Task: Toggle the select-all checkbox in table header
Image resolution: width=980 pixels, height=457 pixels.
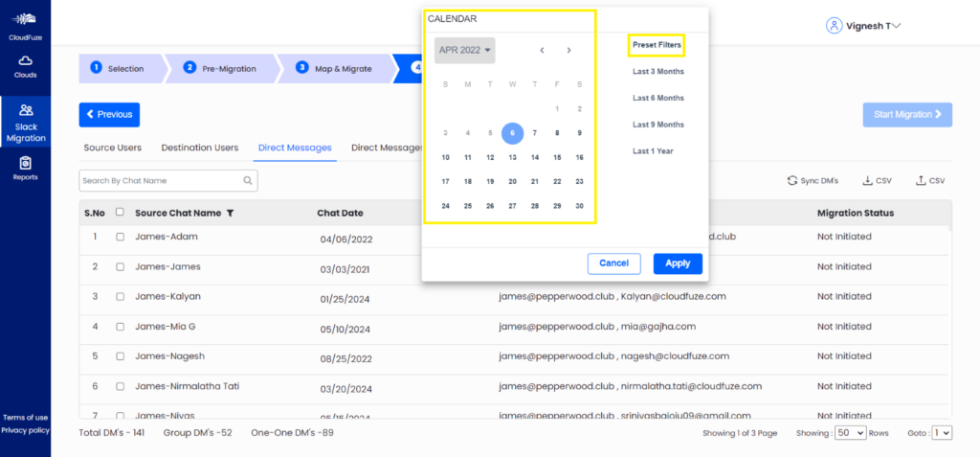Action: 120,213
